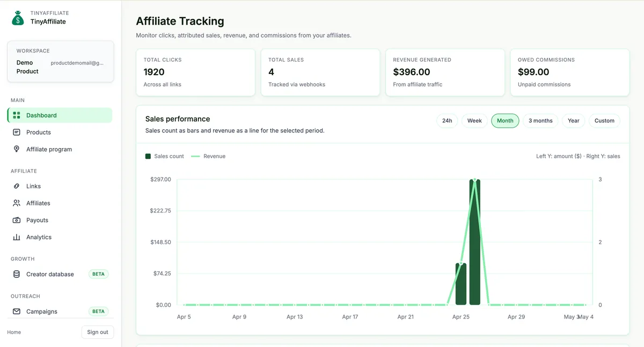Choose the Custom date range
Image resolution: width=644 pixels, height=347 pixels.
coord(604,121)
